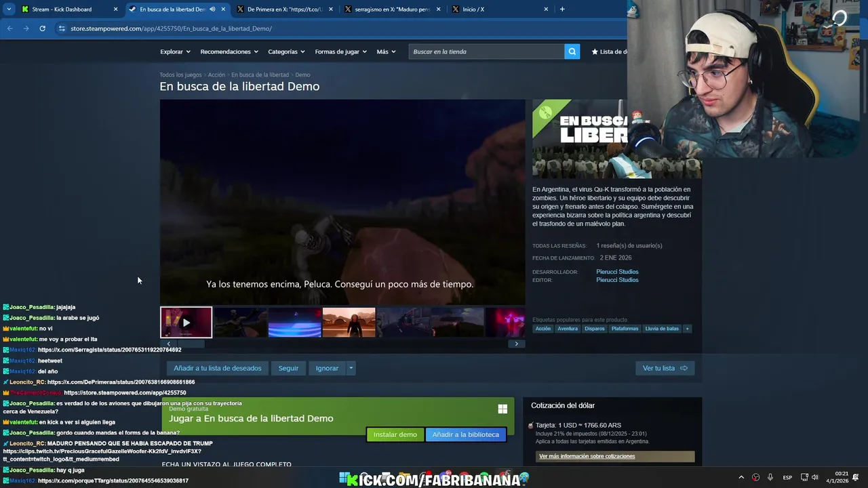This screenshot has width=868, height=488.
Task: Move thumbnail strip left with arrow
Action: coord(169,344)
